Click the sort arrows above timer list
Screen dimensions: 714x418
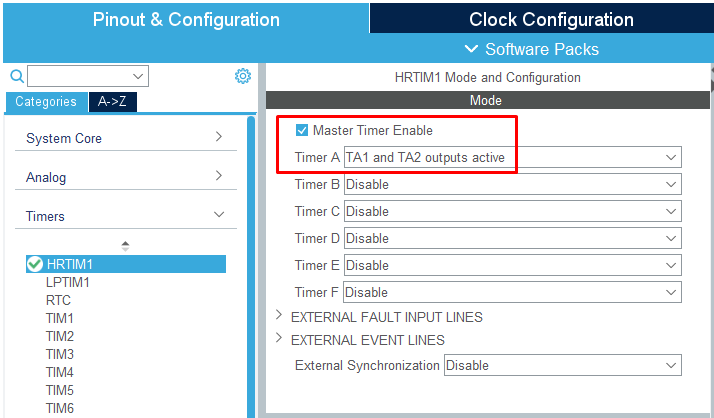(x=125, y=245)
